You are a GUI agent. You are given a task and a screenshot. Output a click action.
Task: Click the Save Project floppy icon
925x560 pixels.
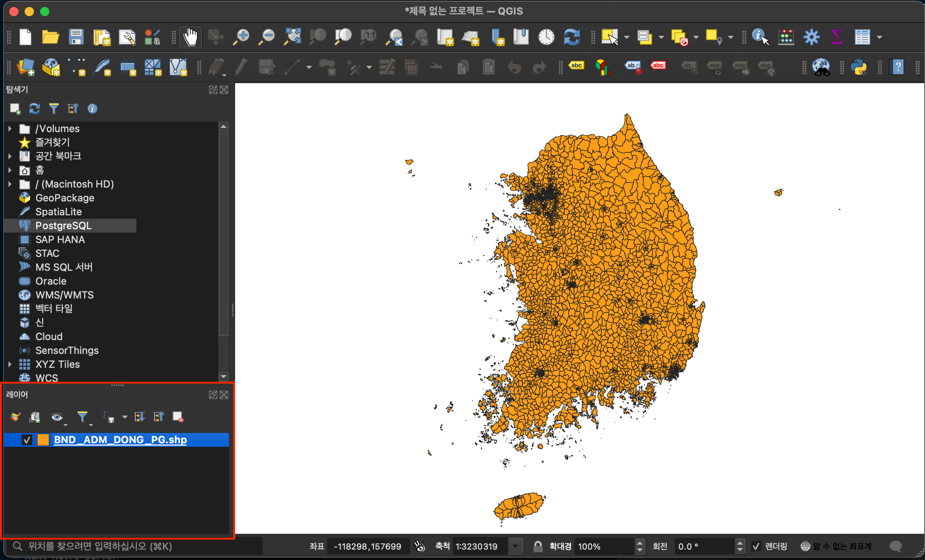pyautogui.click(x=76, y=37)
